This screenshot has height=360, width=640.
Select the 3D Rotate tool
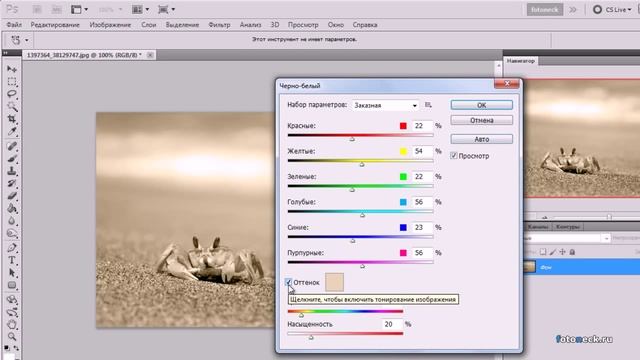12,299
